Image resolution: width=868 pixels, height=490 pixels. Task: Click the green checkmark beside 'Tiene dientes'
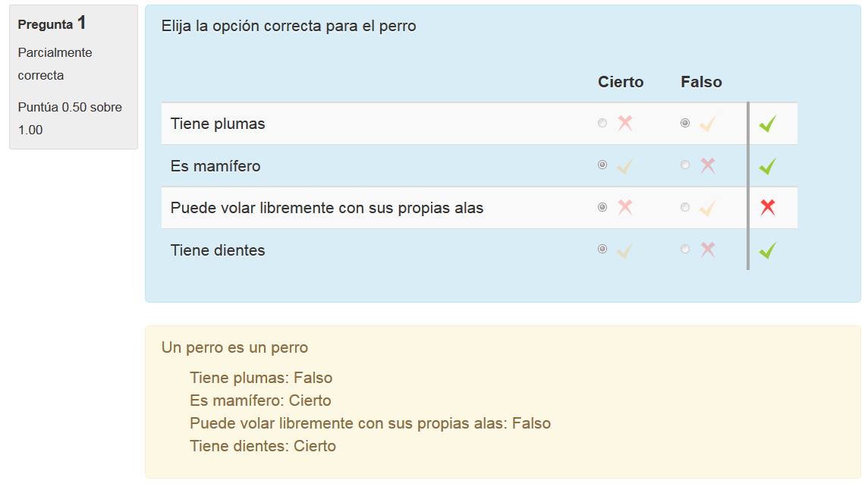pos(767,249)
